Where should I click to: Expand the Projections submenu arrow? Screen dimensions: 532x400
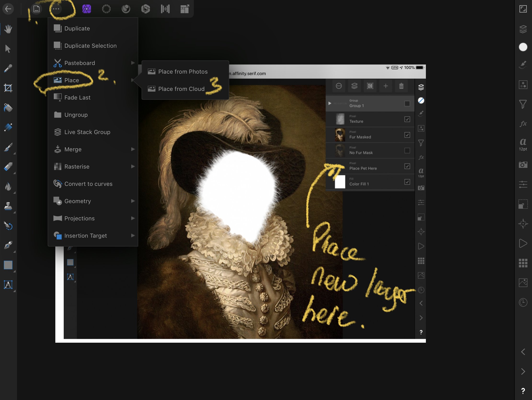point(133,218)
